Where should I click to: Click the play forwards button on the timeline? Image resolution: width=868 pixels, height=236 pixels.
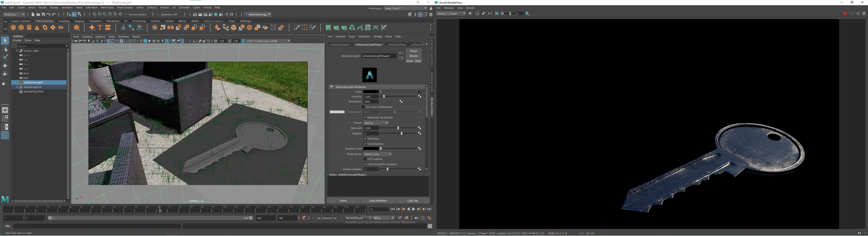coord(413,209)
